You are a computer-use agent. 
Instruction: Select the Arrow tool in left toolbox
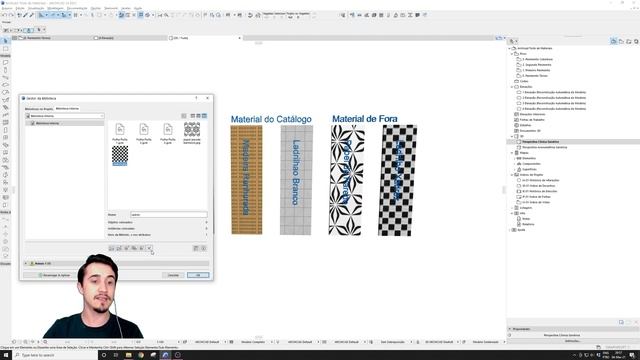tap(5, 41)
